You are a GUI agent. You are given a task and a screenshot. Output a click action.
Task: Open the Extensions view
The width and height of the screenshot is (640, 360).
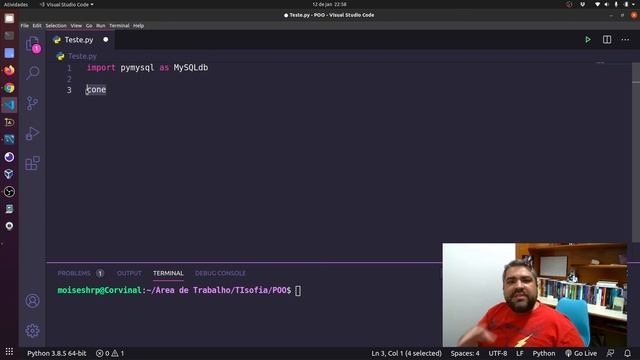tap(32, 163)
